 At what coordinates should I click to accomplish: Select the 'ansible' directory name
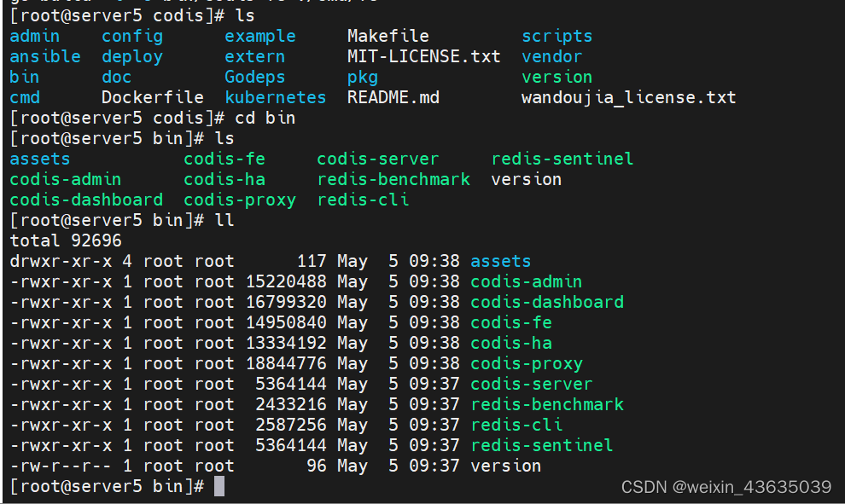pos(44,56)
